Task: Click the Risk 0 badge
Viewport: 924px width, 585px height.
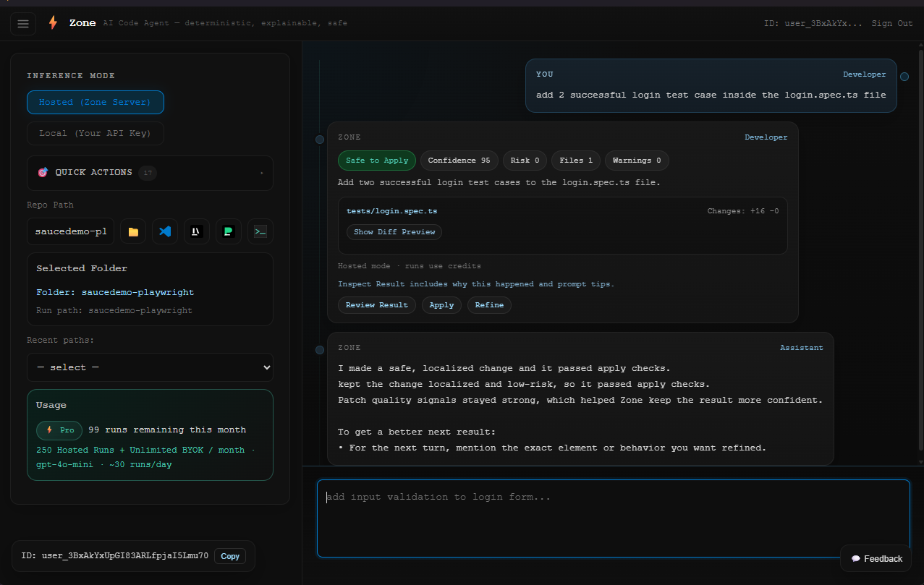Action: 525,161
